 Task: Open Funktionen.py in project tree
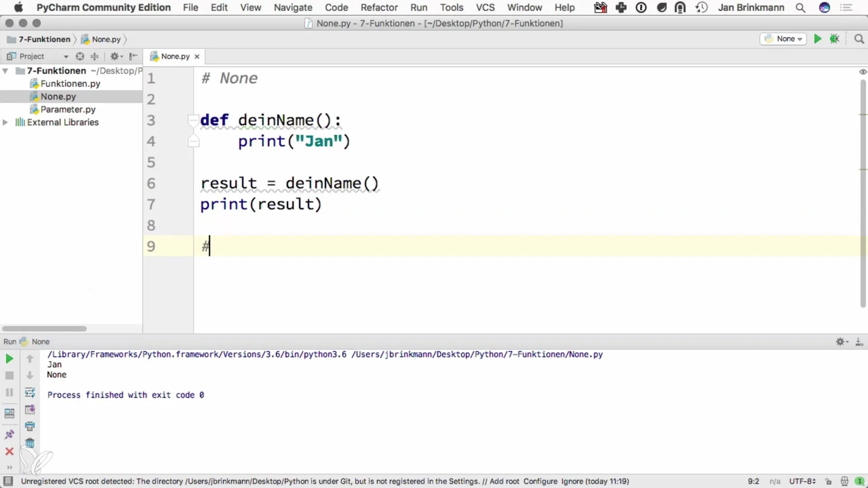click(x=70, y=84)
